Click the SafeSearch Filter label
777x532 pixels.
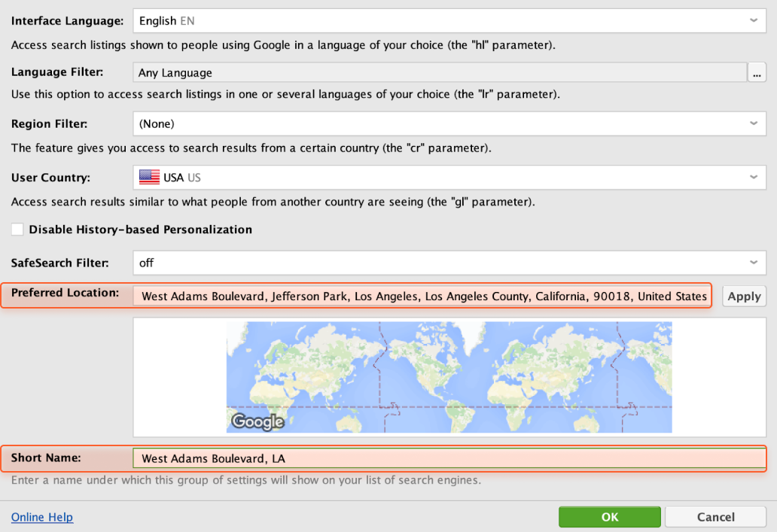60,263
